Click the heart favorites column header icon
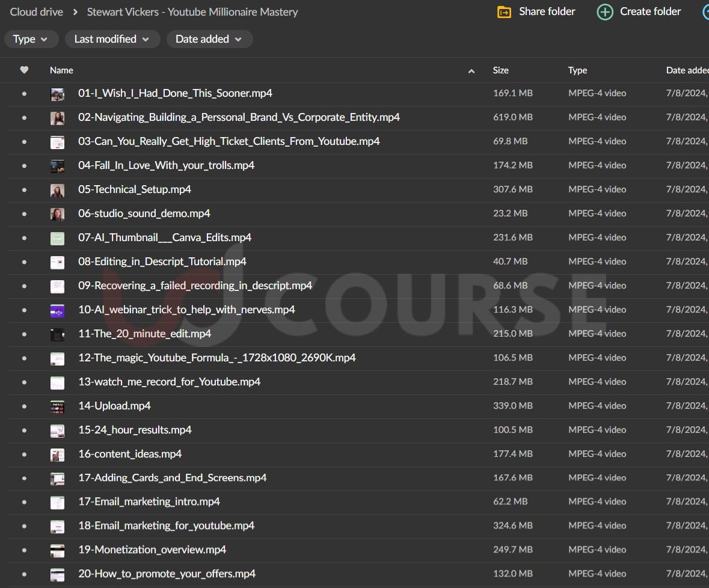709x588 pixels. point(24,70)
